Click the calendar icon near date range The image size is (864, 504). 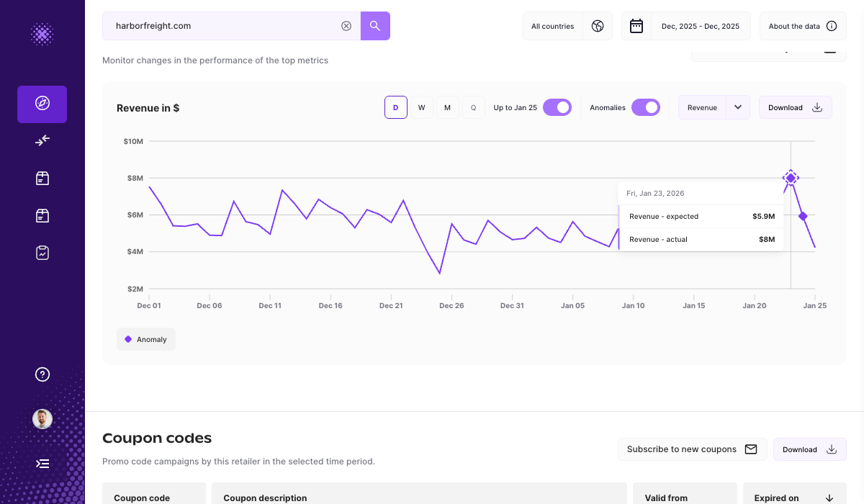point(636,25)
